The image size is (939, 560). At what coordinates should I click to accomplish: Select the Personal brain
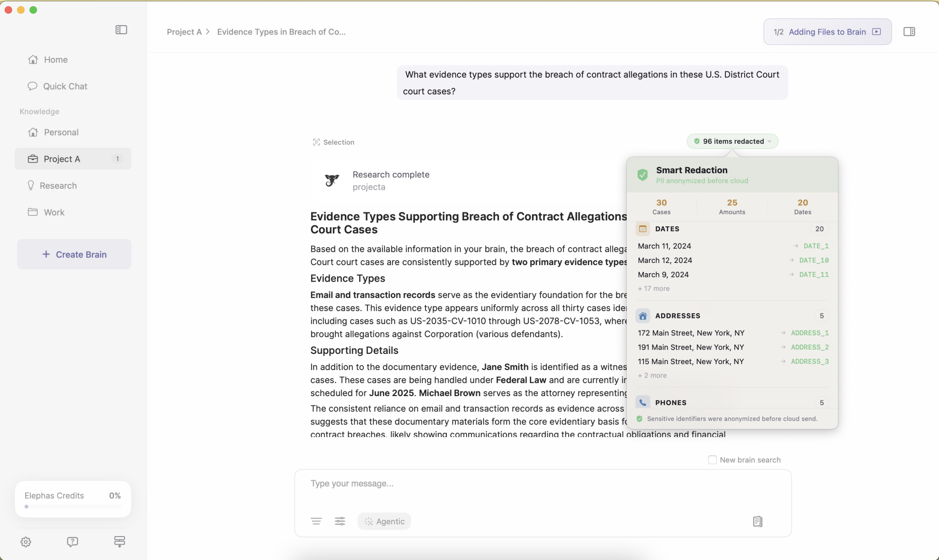click(x=61, y=132)
